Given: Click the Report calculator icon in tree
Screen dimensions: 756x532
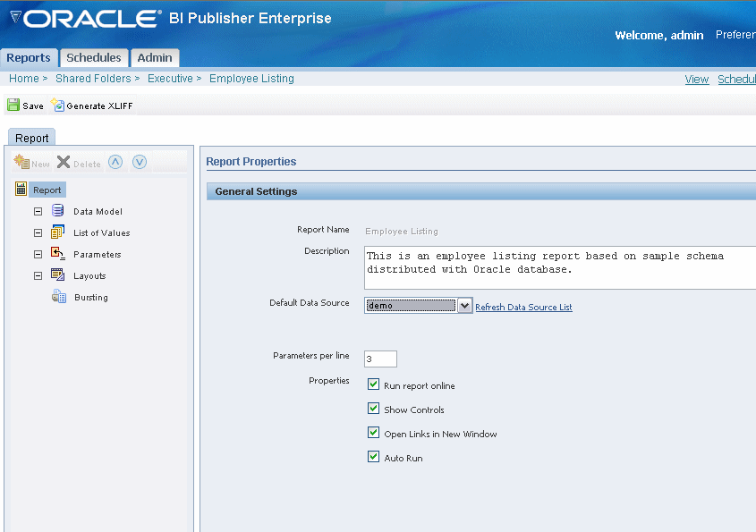Looking at the screenshot, I should (21, 189).
